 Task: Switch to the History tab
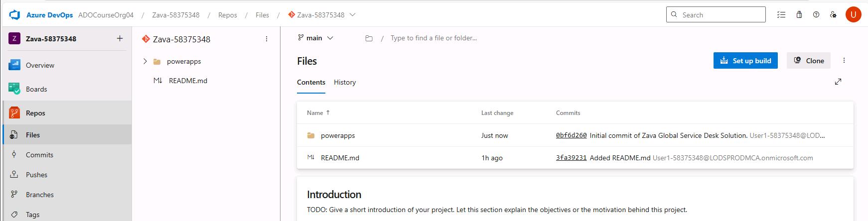345,82
